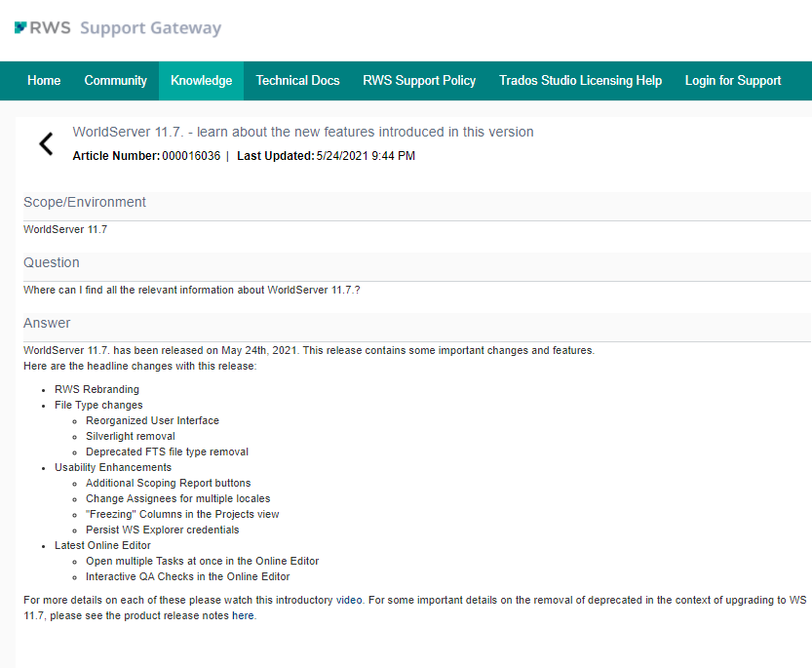
Task: Click the Question section heading
Action: (x=52, y=262)
